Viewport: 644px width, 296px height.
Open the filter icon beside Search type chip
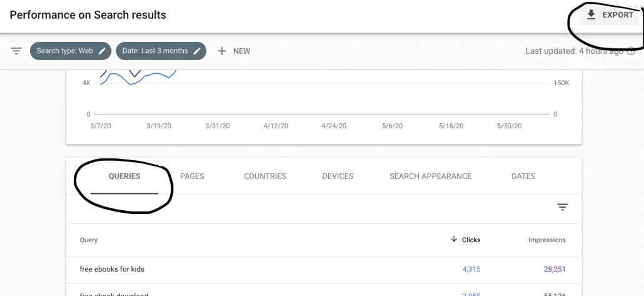click(x=16, y=51)
